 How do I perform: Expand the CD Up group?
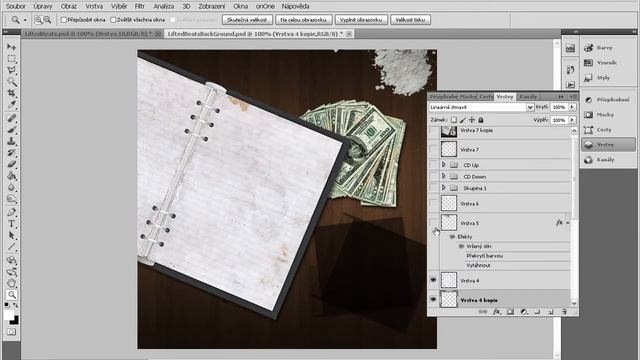[x=444, y=165]
